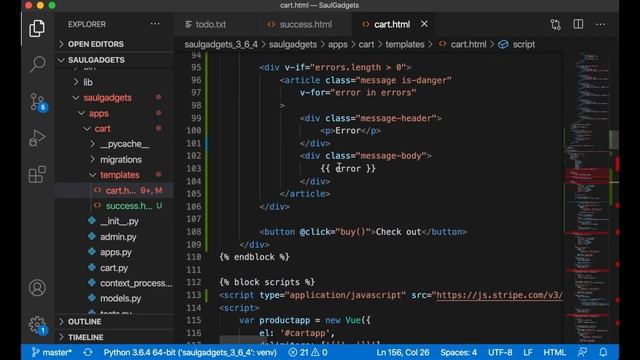Collapse the SAULGADGETS workspace section
Viewport: 640px width, 360px height.
click(114, 60)
